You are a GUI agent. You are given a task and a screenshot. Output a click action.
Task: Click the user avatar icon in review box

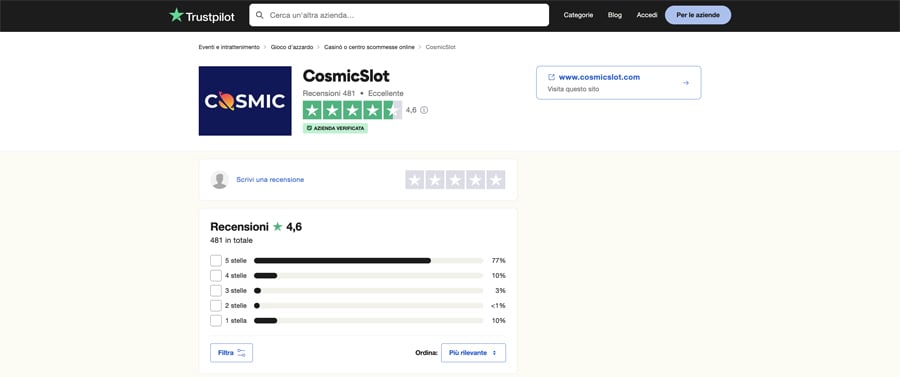(x=219, y=180)
